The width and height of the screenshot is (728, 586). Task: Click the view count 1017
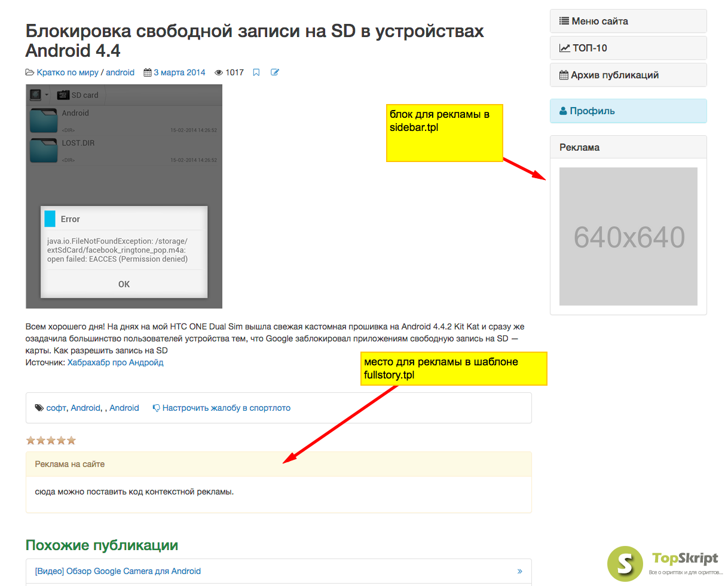234,72
